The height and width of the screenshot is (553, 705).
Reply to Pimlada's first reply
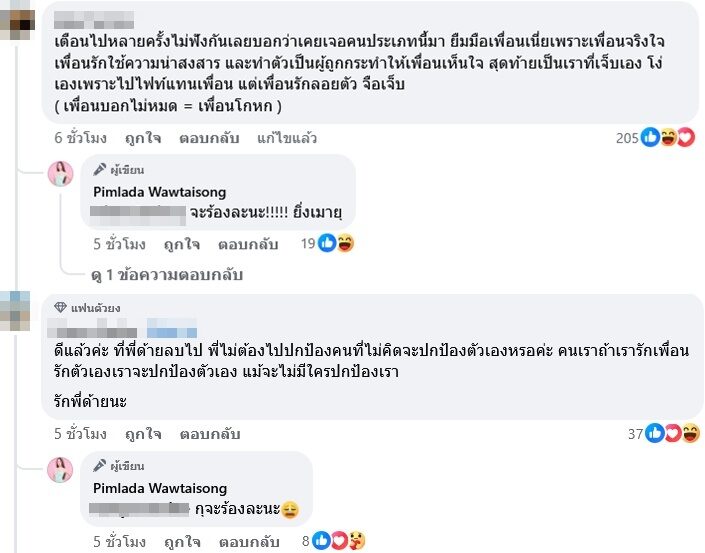[x=247, y=243]
